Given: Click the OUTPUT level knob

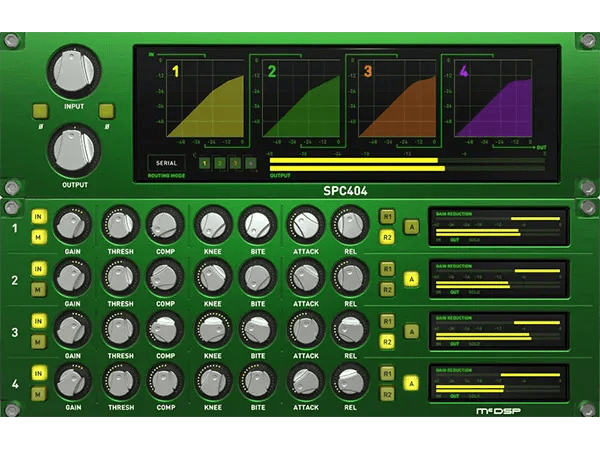Looking at the screenshot, I should pos(74,150).
